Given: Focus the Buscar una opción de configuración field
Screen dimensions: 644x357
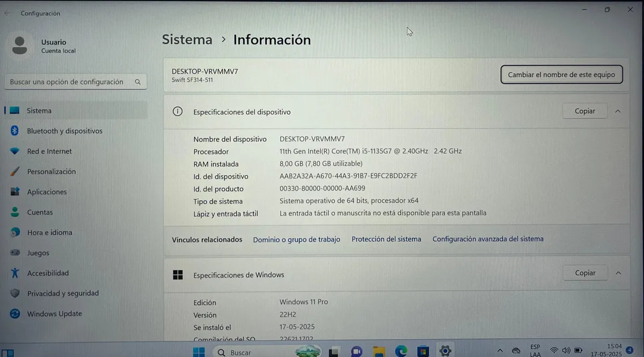Looking at the screenshot, I should [76, 82].
